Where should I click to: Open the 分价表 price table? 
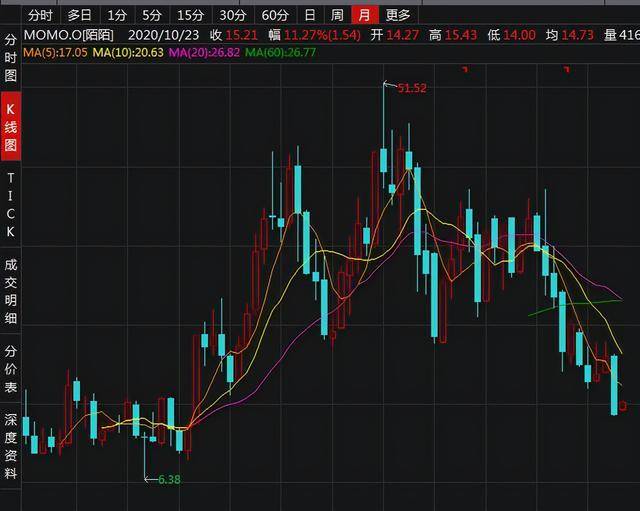point(11,367)
